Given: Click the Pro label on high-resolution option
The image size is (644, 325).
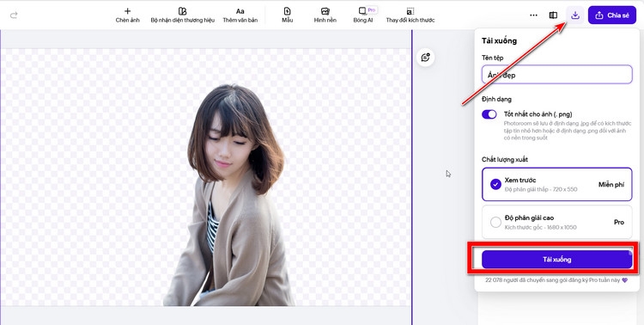Looking at the screenshot, I should (619, 222).
